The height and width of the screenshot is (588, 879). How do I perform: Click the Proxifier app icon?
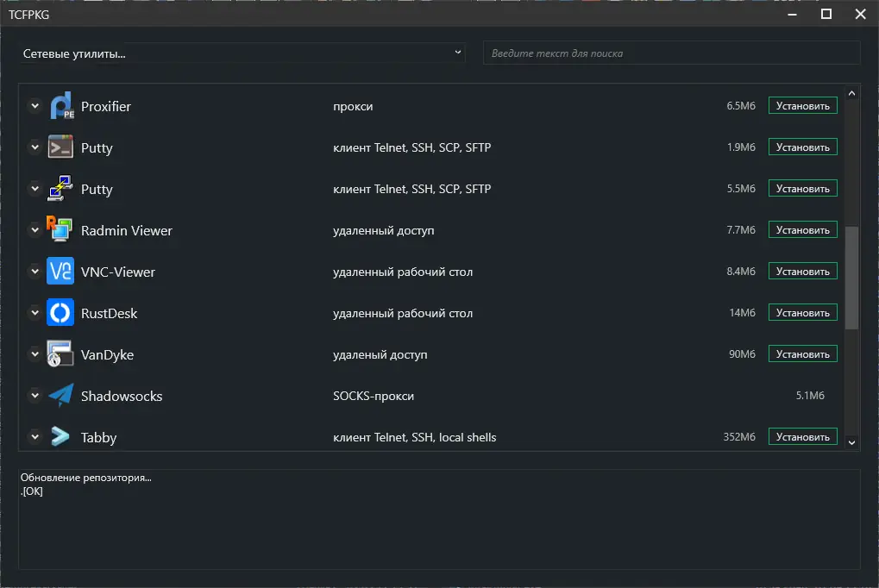[x=60, y=106]
